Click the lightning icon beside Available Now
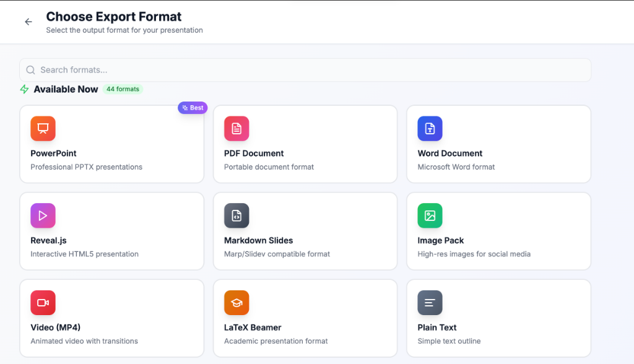 point(24,89)
